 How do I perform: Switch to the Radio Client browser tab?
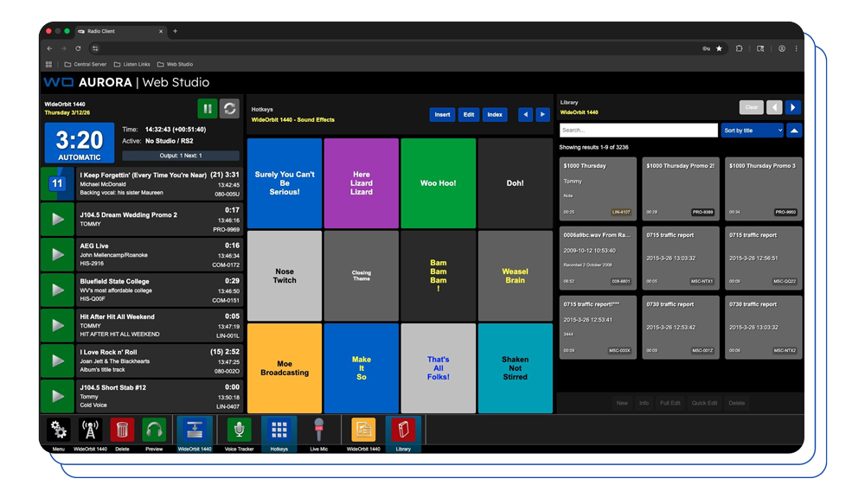[120, 31]
